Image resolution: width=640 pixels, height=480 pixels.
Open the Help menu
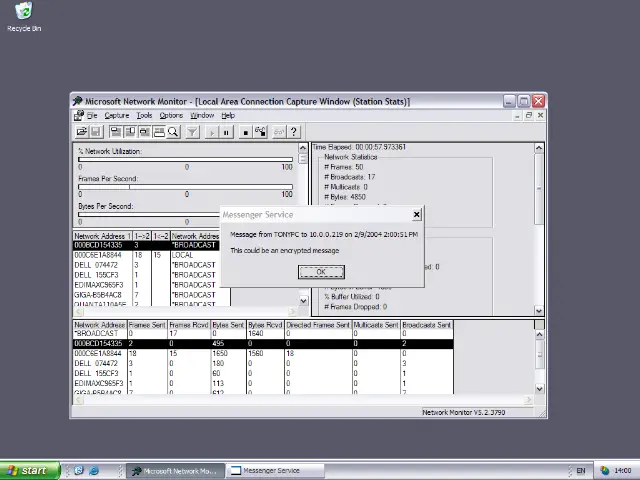(228, 116)
